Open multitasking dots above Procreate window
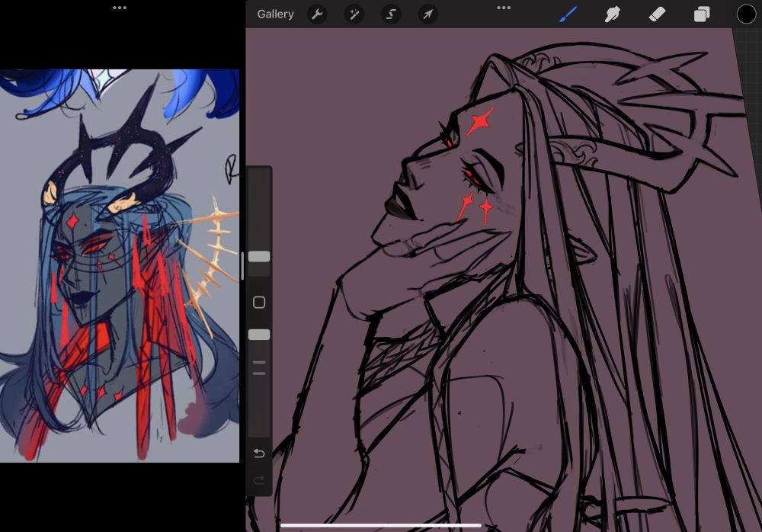762x532 pixels. (x=504, y=8)
